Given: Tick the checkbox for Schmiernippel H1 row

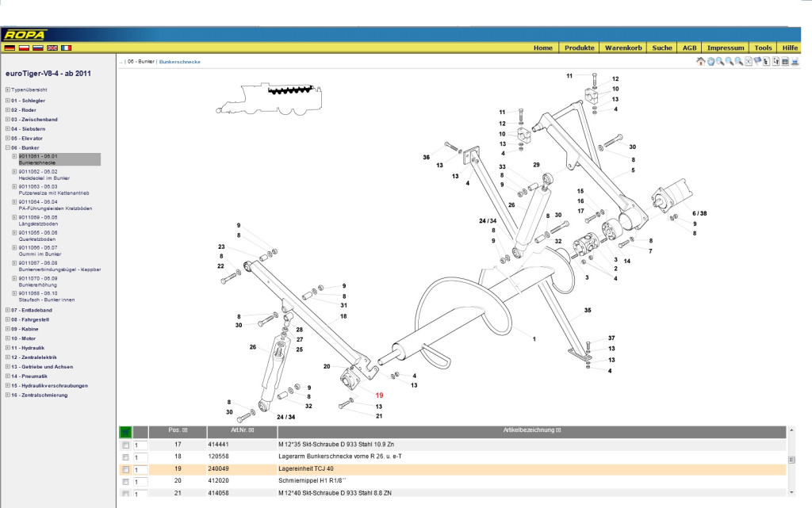Looking at the screenshot, I should click(125, 482).
